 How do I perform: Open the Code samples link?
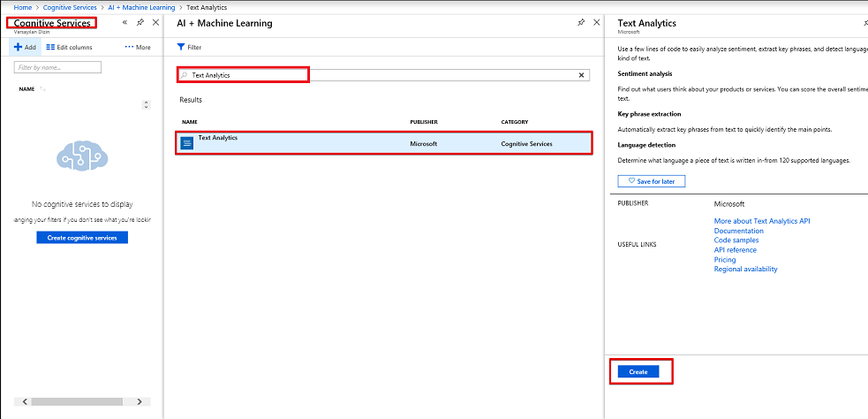click(x=736, y=240)
